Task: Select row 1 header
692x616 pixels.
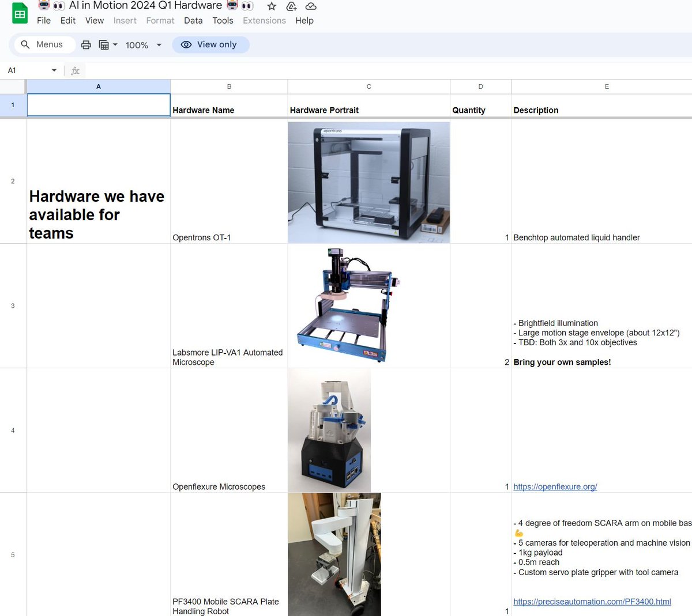Action: point(13,105)
